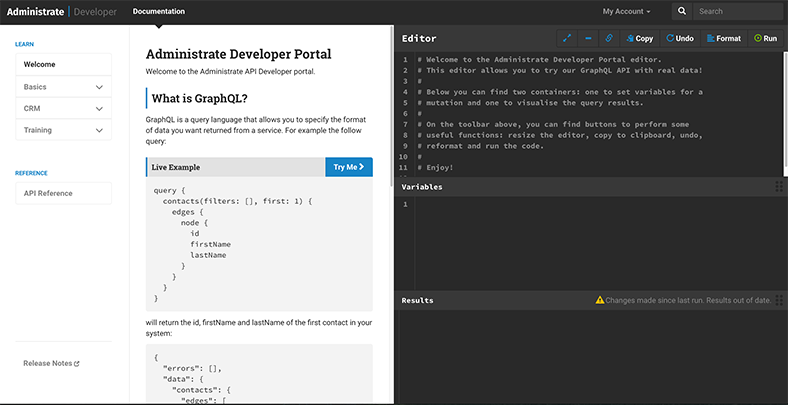Image resolution: width=788 pixels, height=405 pixels.
Task: Click the LEARN sidebar heading
Action: pos(25,44)
